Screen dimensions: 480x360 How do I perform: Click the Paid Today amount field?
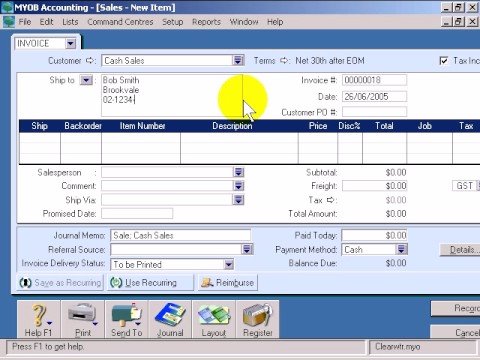click(x=374, y=235)
